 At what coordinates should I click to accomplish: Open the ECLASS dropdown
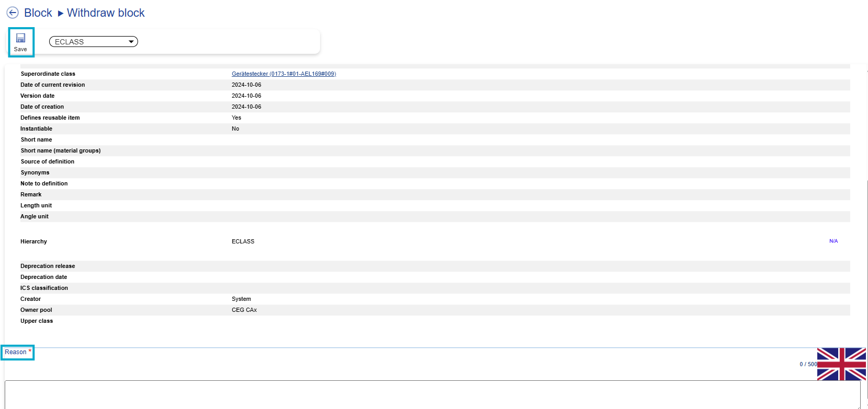coord(94,42)
